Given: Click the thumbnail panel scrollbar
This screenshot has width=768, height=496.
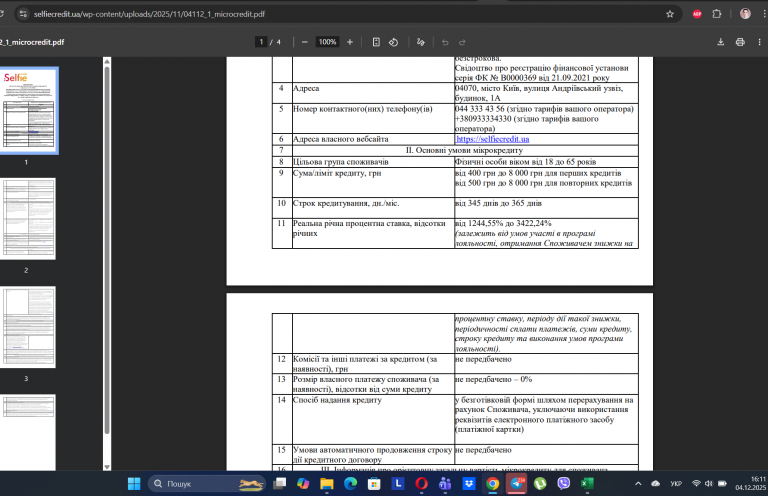Looking at the screenshot, I should coord(107,250).
